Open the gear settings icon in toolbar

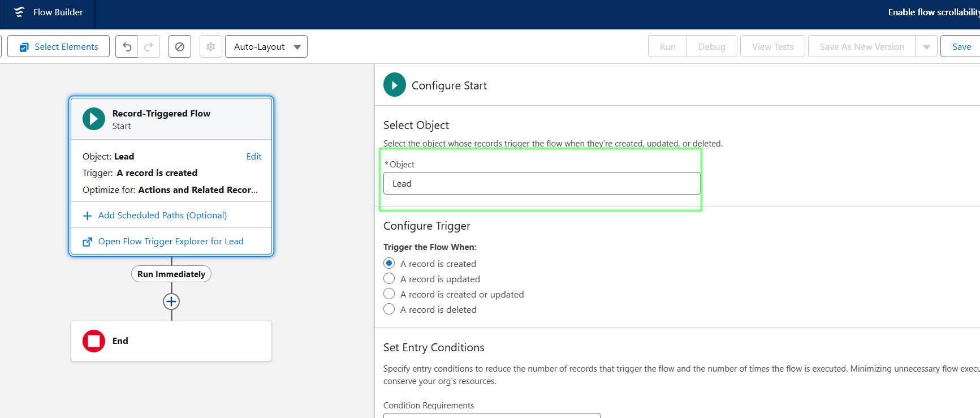coord(211,46)
